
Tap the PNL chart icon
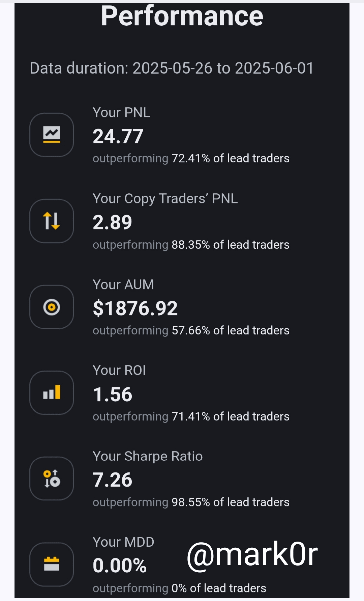(52, 135)
